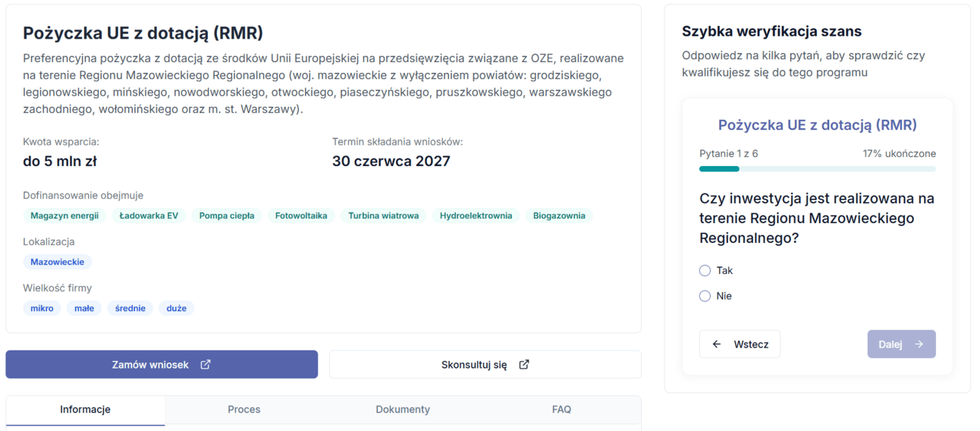The image size is (980, 431).
Task: Click external link icon on Zamów wniosek
Action: pos(206,364)
